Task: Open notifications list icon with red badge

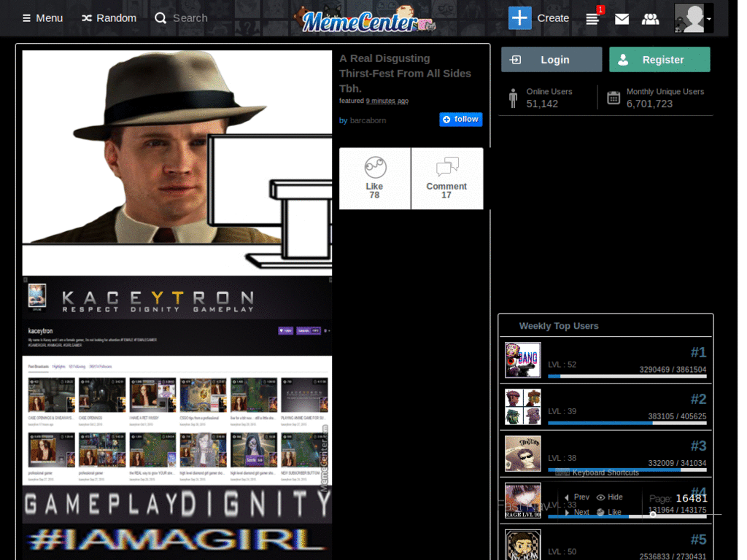Action: 594,17
